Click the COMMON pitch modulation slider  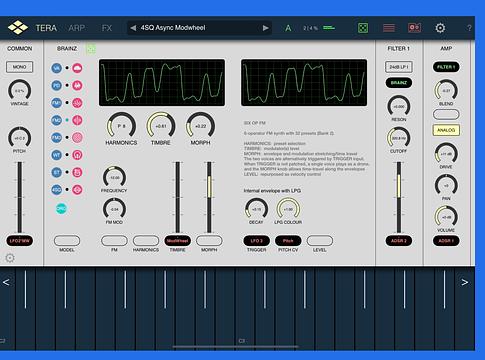pos(19,197)
